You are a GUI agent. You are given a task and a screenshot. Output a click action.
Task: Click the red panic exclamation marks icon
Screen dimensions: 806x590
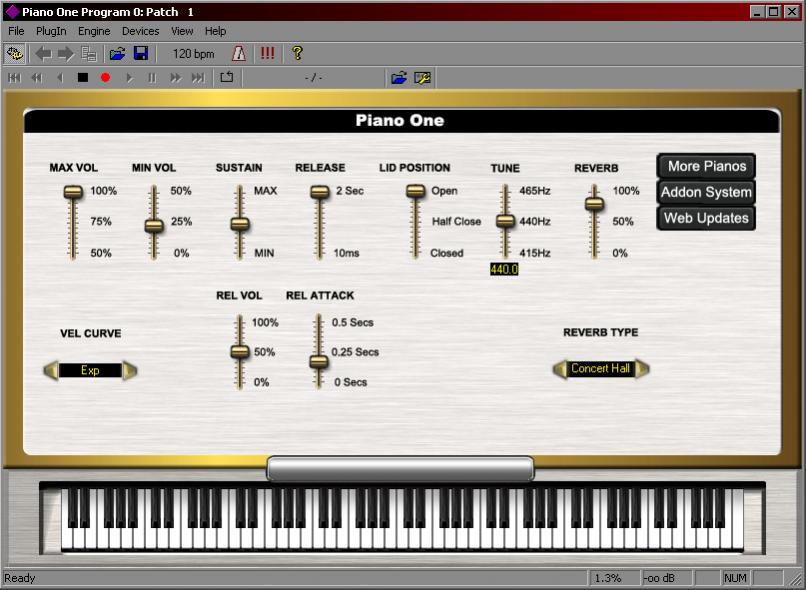(x=267, y=53)
